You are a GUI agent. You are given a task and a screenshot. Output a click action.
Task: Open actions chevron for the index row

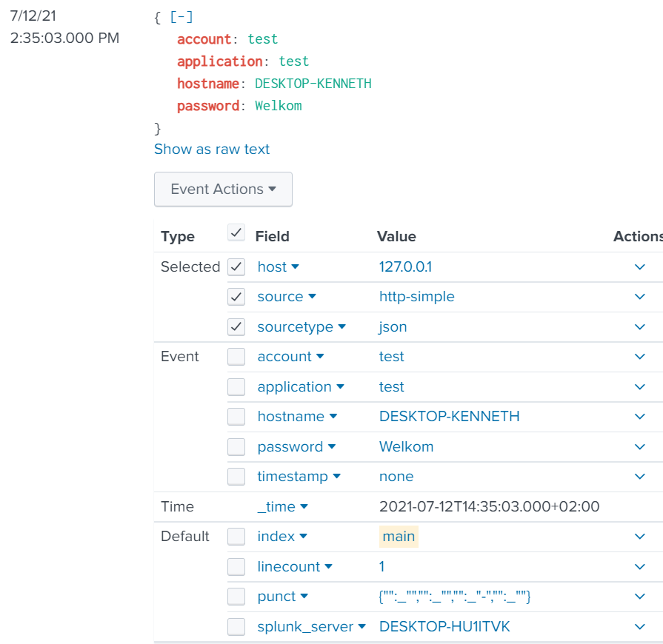coord(640,537)
